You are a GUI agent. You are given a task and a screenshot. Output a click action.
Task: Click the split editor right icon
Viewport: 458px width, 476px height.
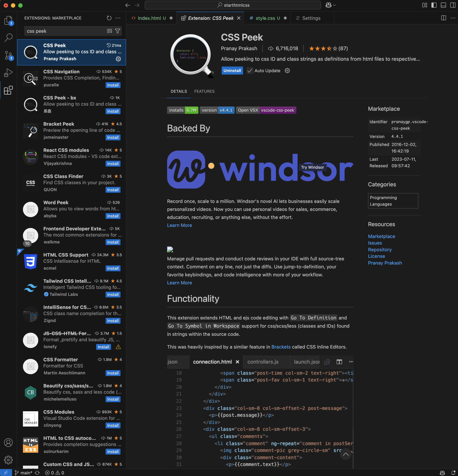click(443, 18)
